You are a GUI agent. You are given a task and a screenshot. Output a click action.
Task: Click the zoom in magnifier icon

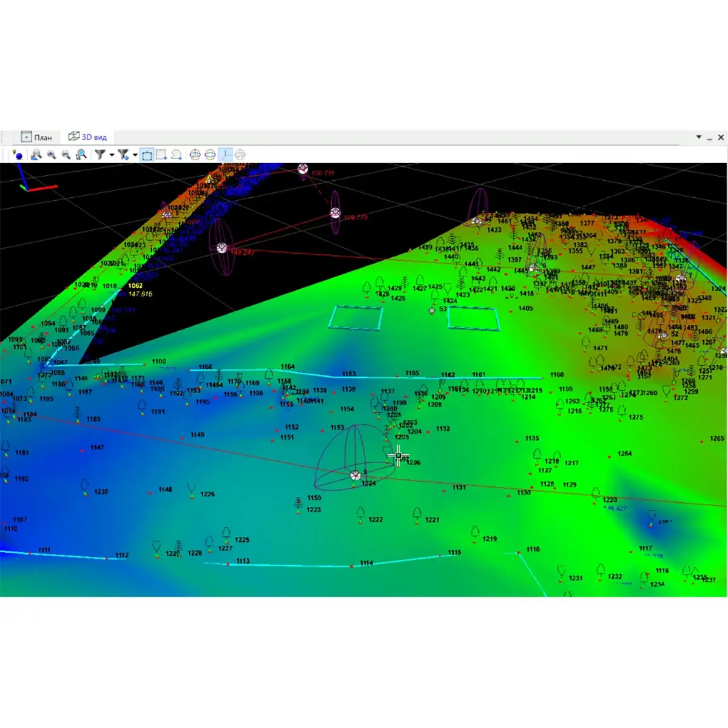[52, 155]
